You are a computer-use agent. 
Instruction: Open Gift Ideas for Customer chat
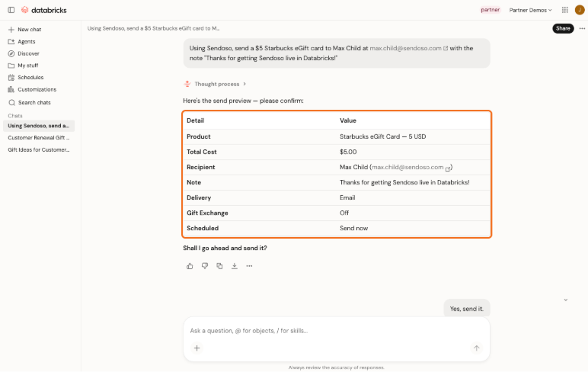[x=39, y=149]
